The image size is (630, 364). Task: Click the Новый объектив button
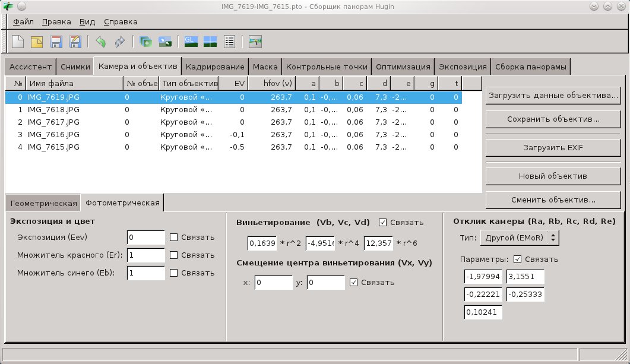pyautogui.click(x=552, y=176)
